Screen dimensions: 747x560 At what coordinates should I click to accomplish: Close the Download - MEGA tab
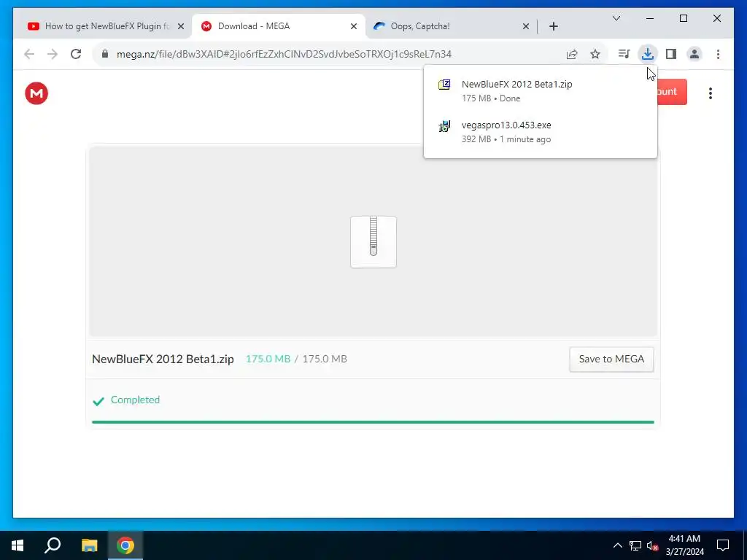point(354,26)
